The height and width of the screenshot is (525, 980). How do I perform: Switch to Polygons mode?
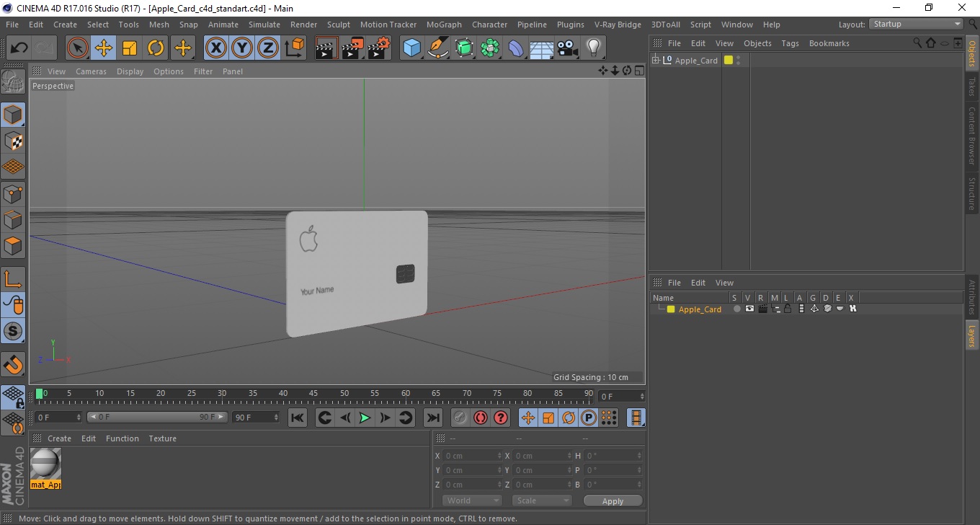pyautogui.click(x=13, y=245)
